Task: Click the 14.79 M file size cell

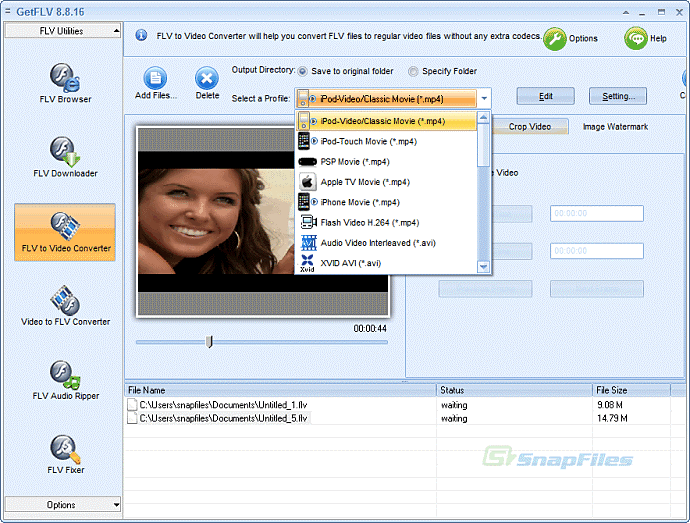Action: [612, 418]
